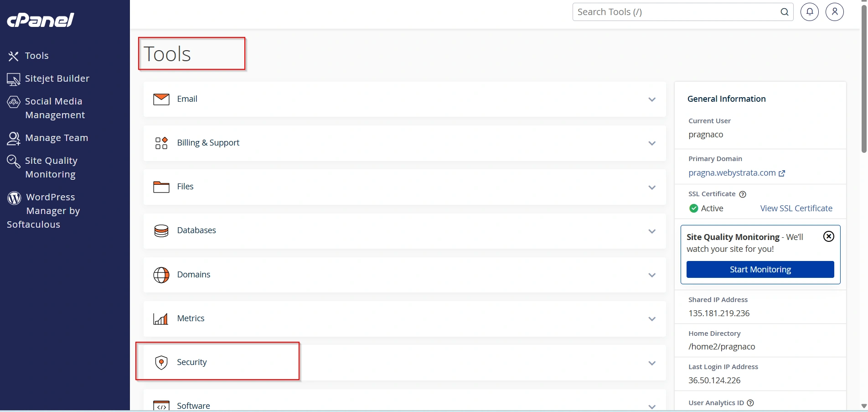Click the Email section title
This screenshot has height=412, width=868.
[187, 99]
